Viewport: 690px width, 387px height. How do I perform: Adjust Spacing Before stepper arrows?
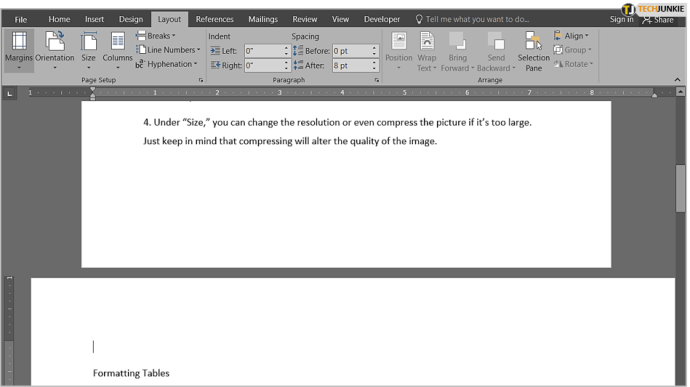(x=374, y=51)
